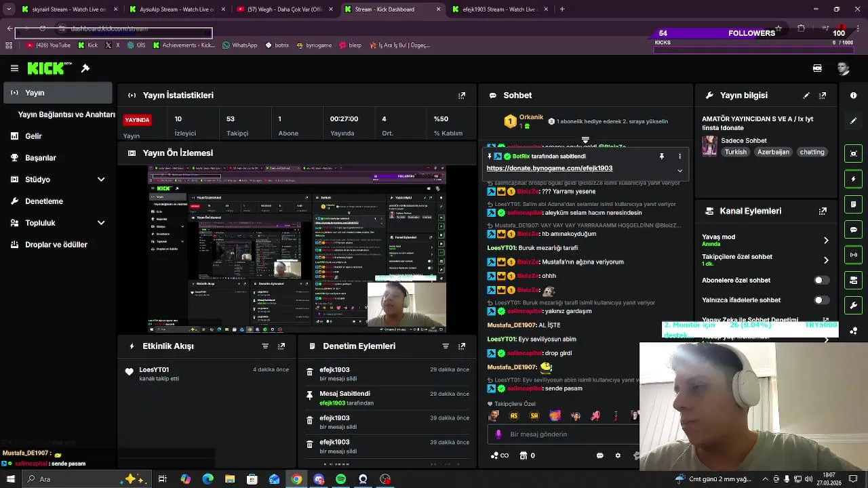Toggle the channel actions widget icon in sidebar
The width and height of the screenshot is (868, 488).
coord(853,281)
